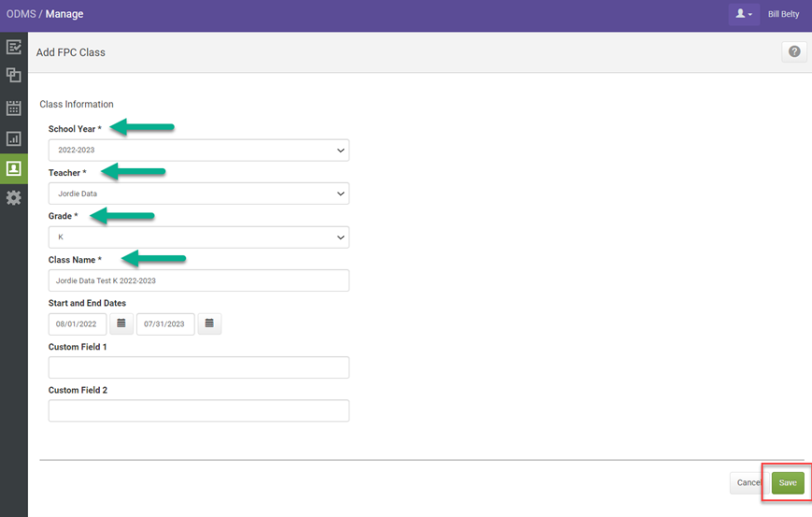Viewport: 812px width, 517px height.
Task: Open the end date calendar picker
Action: point(209,323)
